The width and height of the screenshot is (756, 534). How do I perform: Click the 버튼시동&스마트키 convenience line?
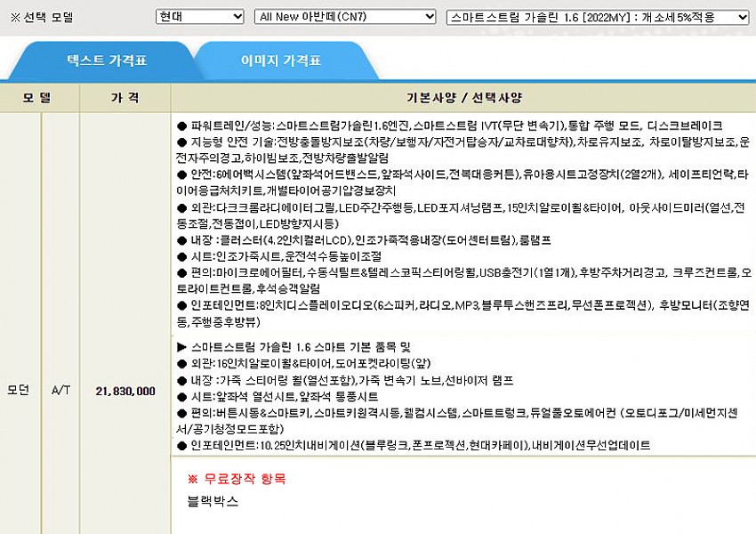point(462,412)
